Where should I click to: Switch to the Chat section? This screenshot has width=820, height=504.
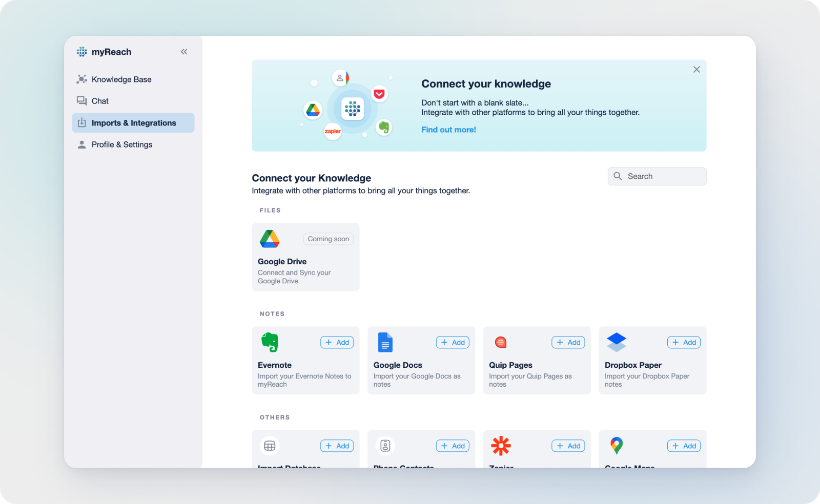(x=100, y=101)
